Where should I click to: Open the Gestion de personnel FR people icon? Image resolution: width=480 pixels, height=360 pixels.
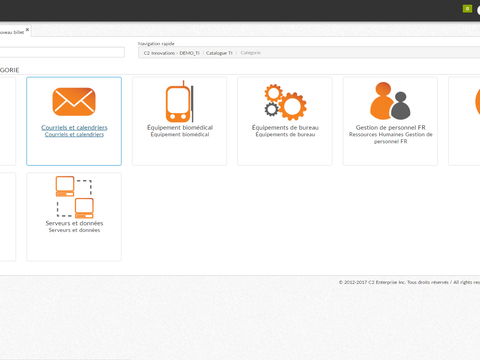(390, 101)
